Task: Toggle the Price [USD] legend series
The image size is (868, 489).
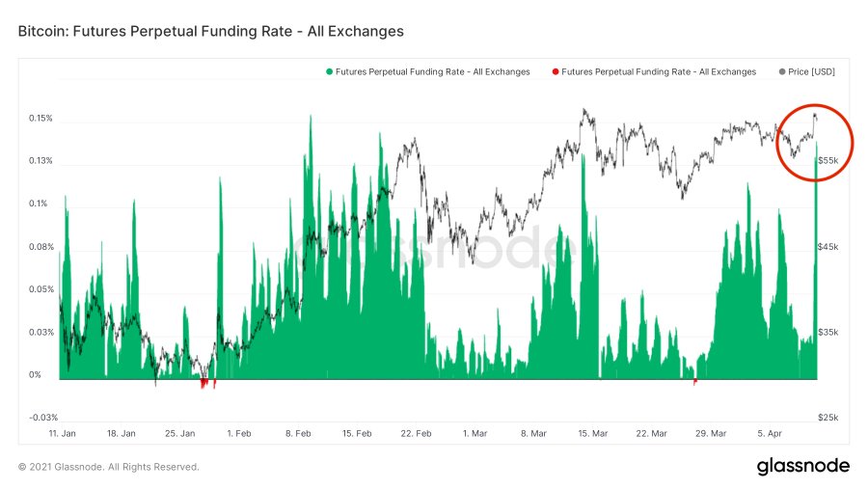Action: pyautogui.click(x=807, y=72)
